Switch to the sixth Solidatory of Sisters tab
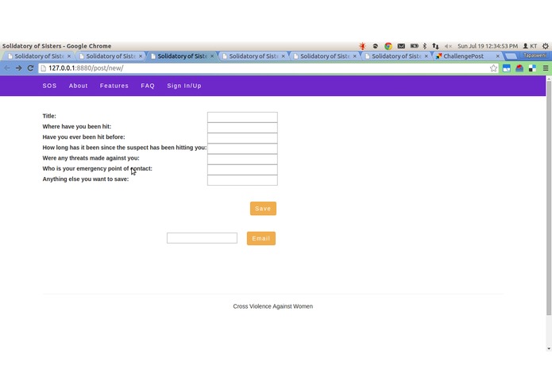 coord(396,56)
